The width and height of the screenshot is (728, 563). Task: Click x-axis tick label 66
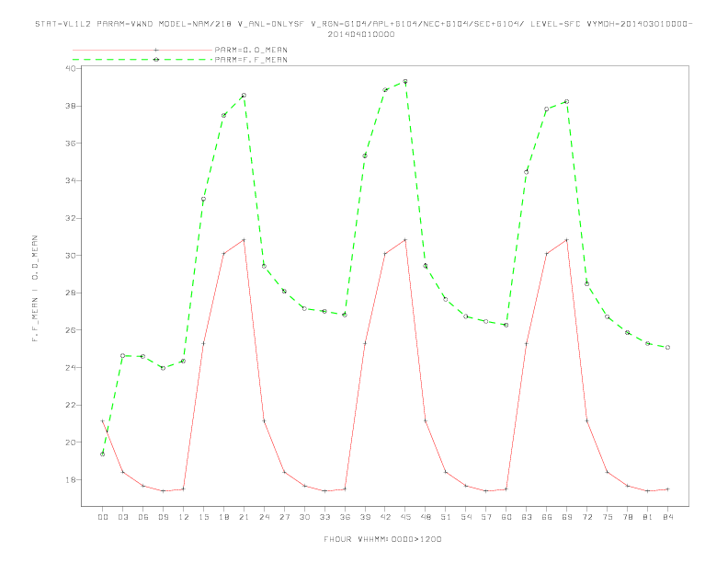coord(547,517)
